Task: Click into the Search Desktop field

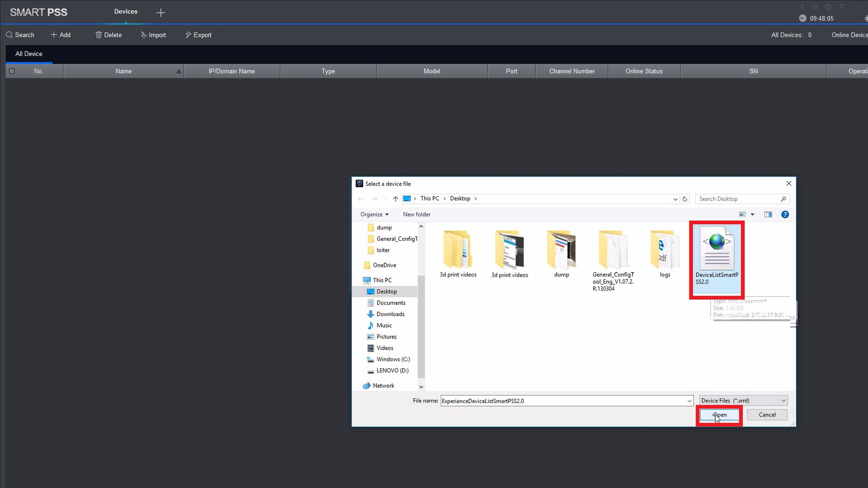Action: click(743, 199)
